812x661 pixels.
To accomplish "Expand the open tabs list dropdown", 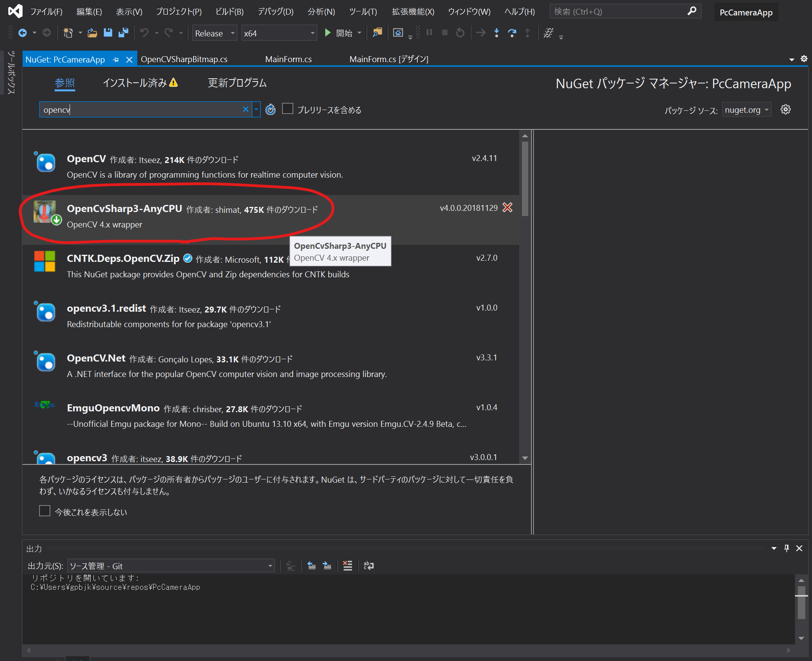I will pos(792,60).
